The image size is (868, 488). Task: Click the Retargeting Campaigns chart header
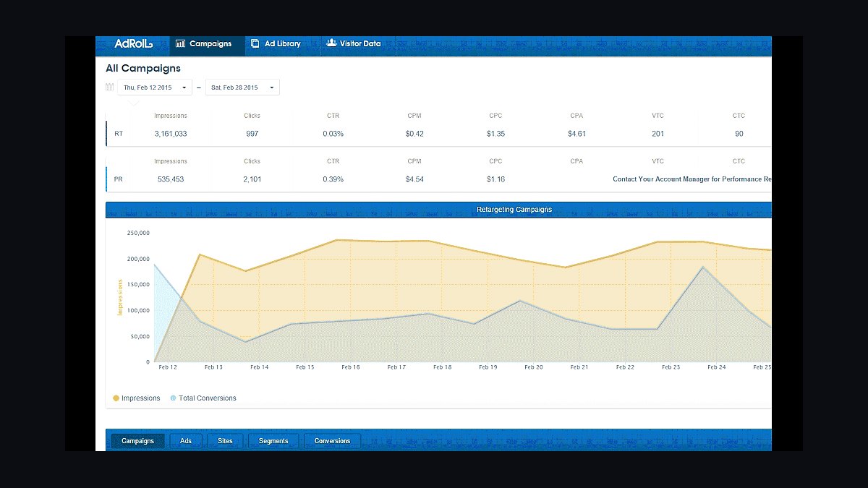click(438, 210)
